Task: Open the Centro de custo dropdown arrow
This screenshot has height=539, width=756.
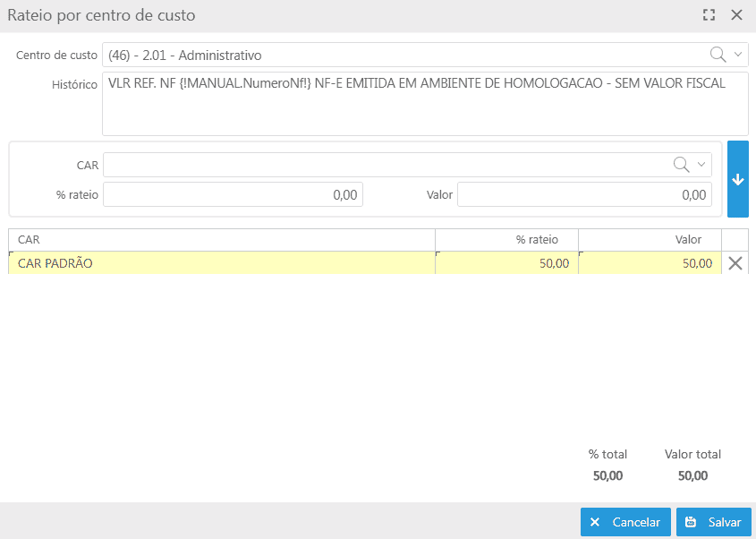Action: pyautogui.click(x=738, y=55)
